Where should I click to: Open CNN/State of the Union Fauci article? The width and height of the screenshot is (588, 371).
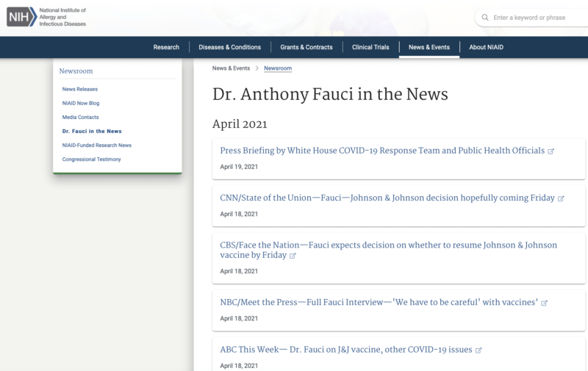tap(387, 198)
